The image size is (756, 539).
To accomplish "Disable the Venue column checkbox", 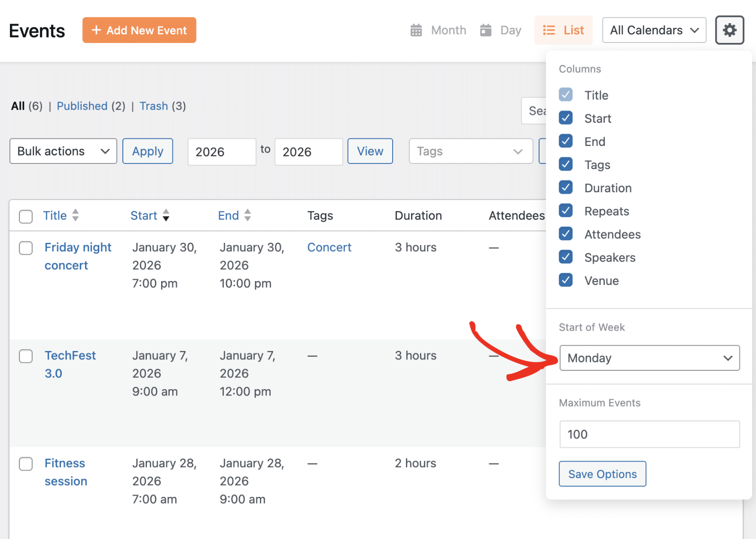I will tap(566, 280).
